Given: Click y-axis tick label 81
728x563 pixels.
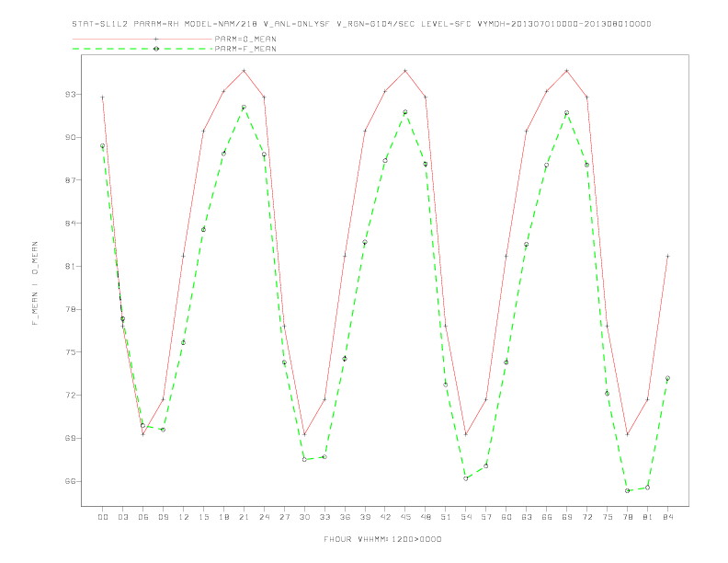Looking at the screenshot, I should pos(70,266).
